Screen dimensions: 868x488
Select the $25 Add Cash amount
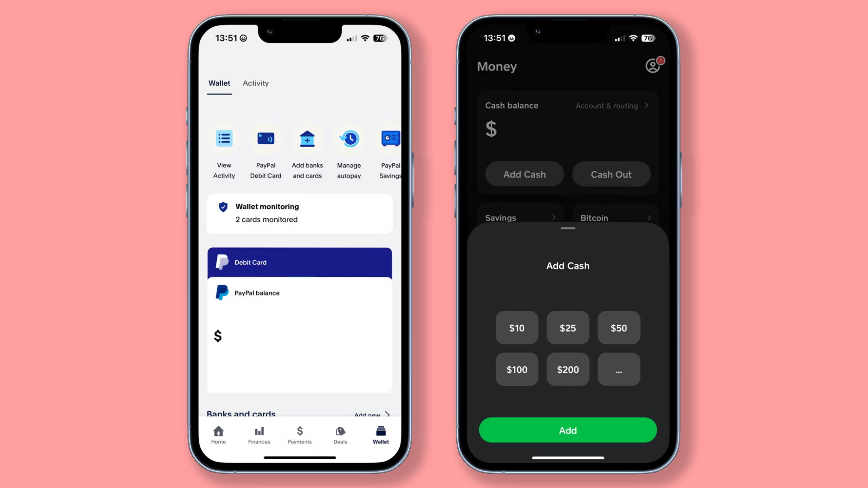pyautogui.click(x=568, y=328)
